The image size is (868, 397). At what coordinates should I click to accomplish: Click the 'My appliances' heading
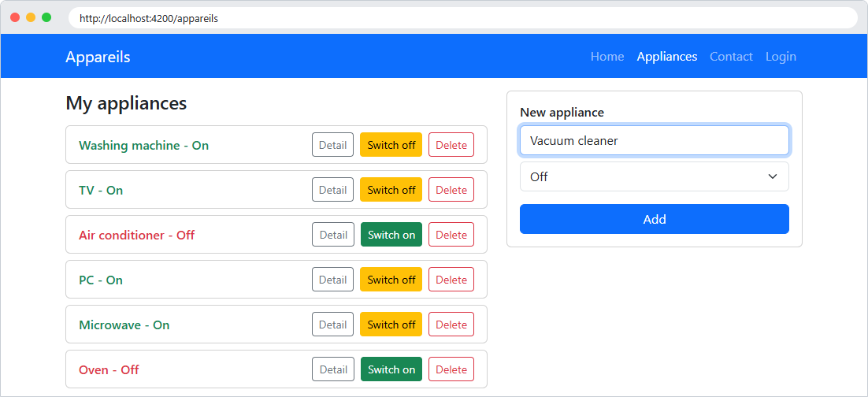pos(126,103)
